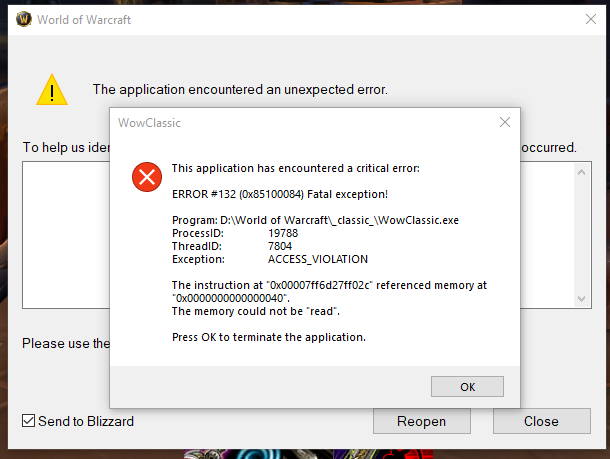This screenshot has height=459, width=610.
Task: Click the Reopen button
Action: click(421, 421)
